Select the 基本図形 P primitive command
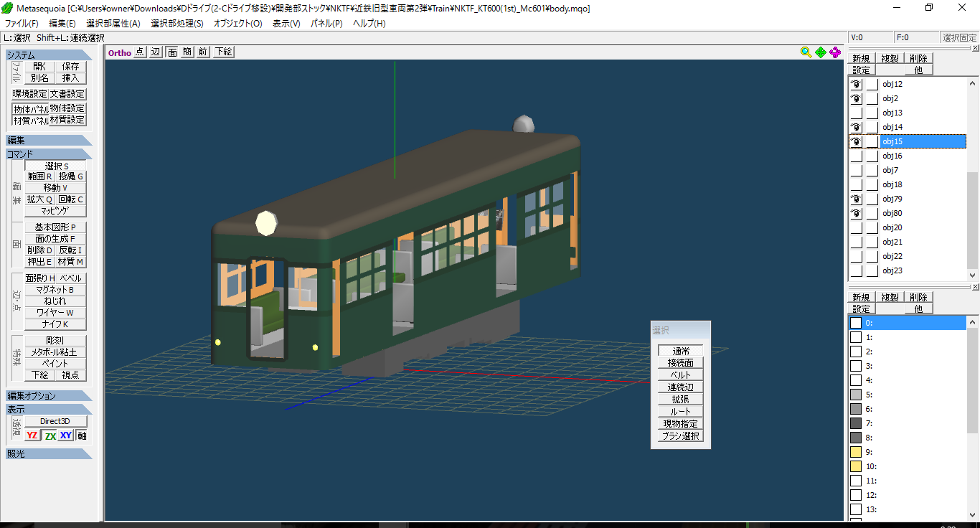The image size is (980, 528). (x=56, y=227)
